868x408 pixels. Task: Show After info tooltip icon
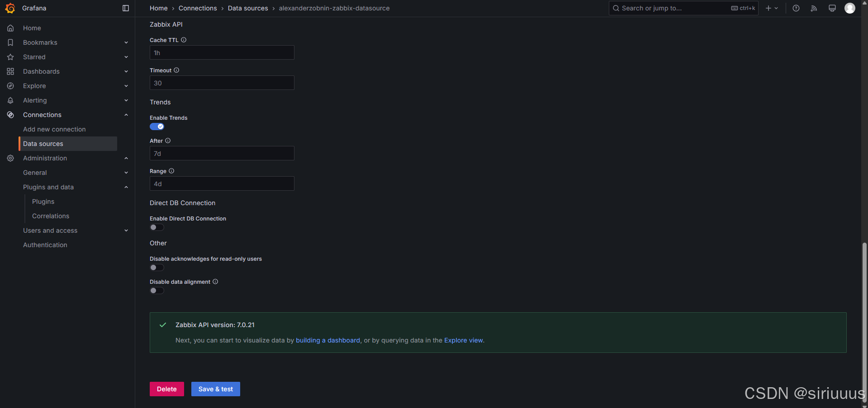[168, 141]
